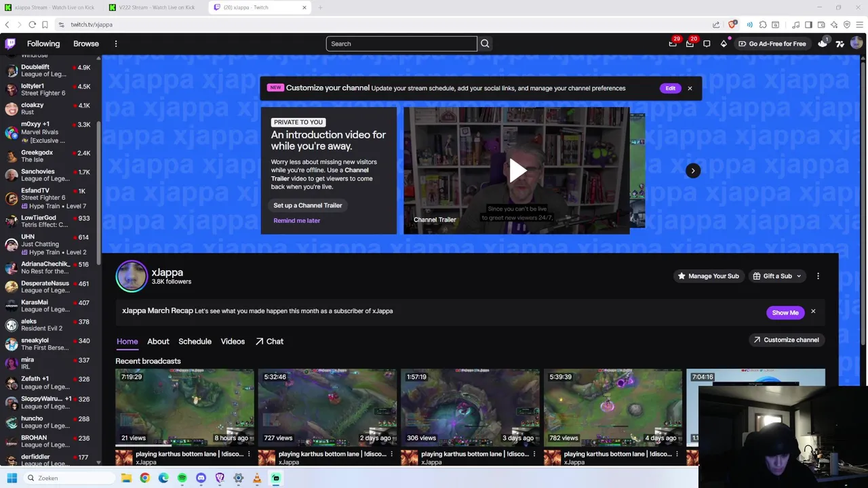Open options for the 782 views broadcast
The height and width of the screenshot is (488, 868).
677,454
